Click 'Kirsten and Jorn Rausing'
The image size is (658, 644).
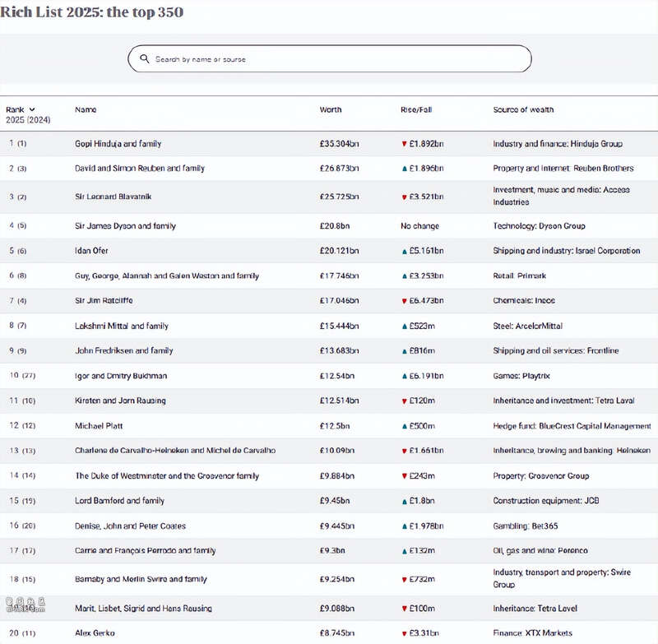pyautogui.click(x=120, y=401)
